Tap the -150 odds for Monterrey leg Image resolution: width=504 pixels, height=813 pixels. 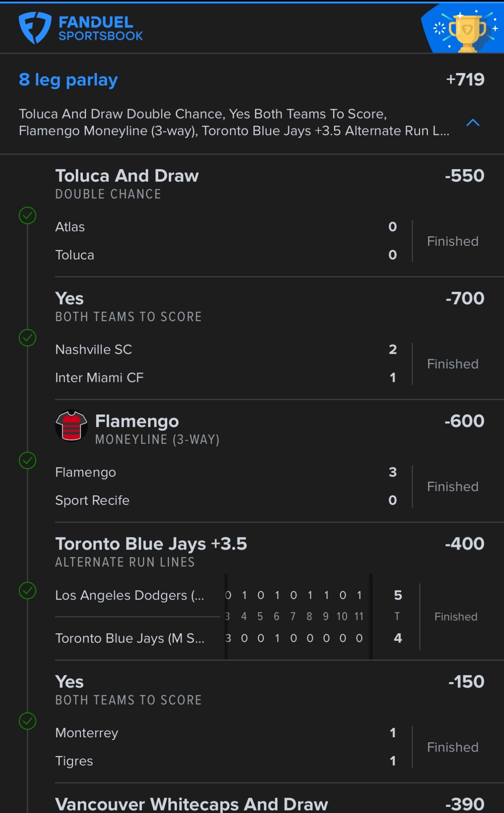click(466, 682)
